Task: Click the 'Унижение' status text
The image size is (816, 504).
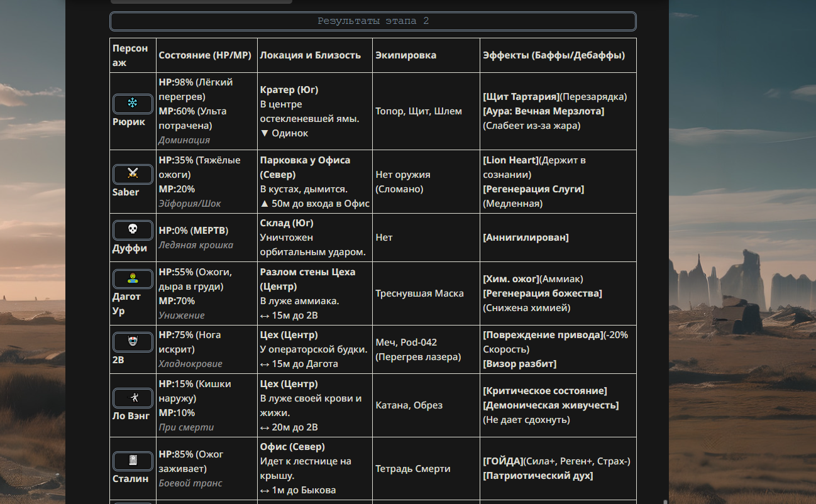Action: click(x=182, y=315)
